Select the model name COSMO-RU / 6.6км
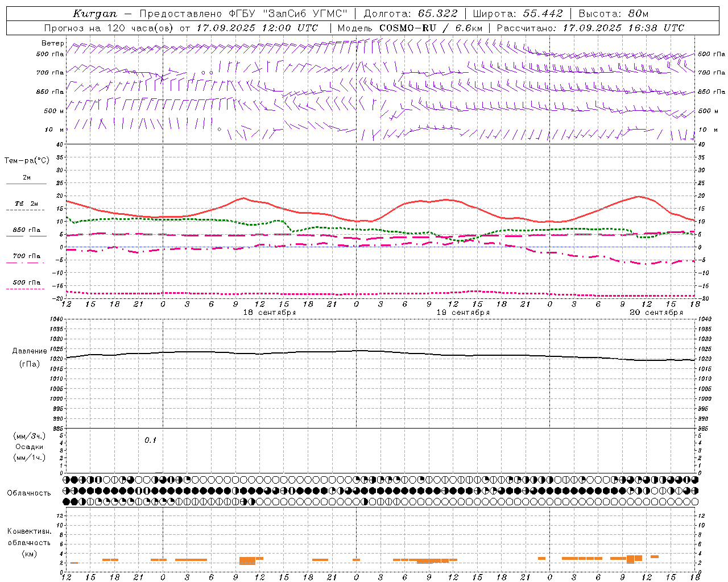Image resolution: width=728 pixels, height=582 pixels. 431,28
